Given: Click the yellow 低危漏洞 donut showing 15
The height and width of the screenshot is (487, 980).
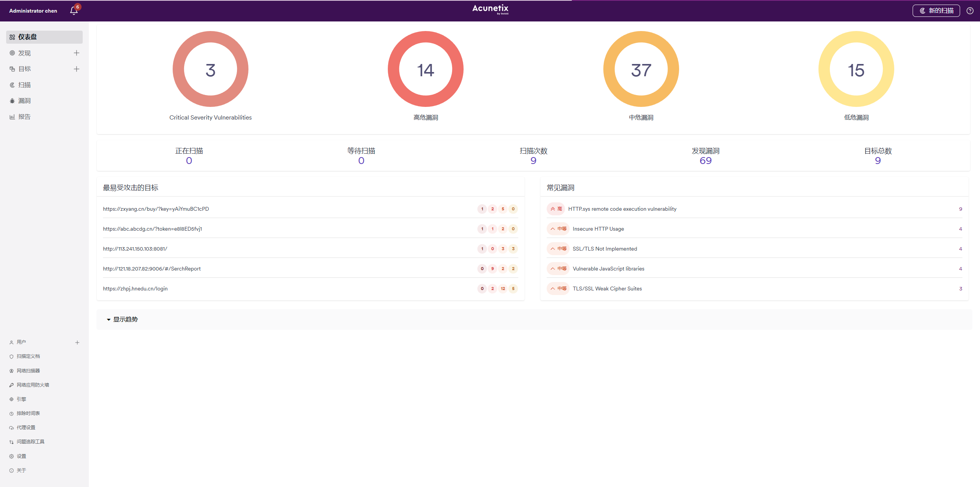Looking at the screenshot, I should tap(856, 69).
